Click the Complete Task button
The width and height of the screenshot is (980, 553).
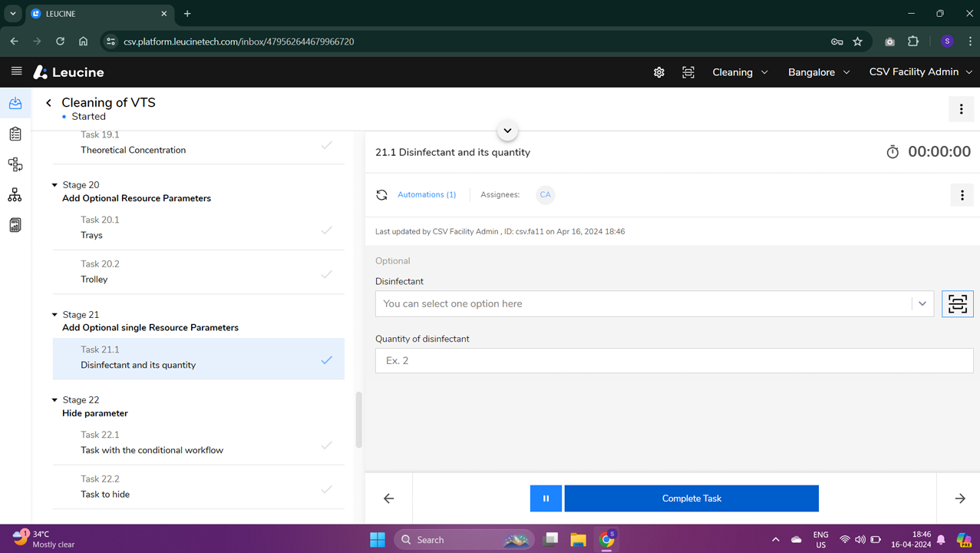(x=690, y=498)
